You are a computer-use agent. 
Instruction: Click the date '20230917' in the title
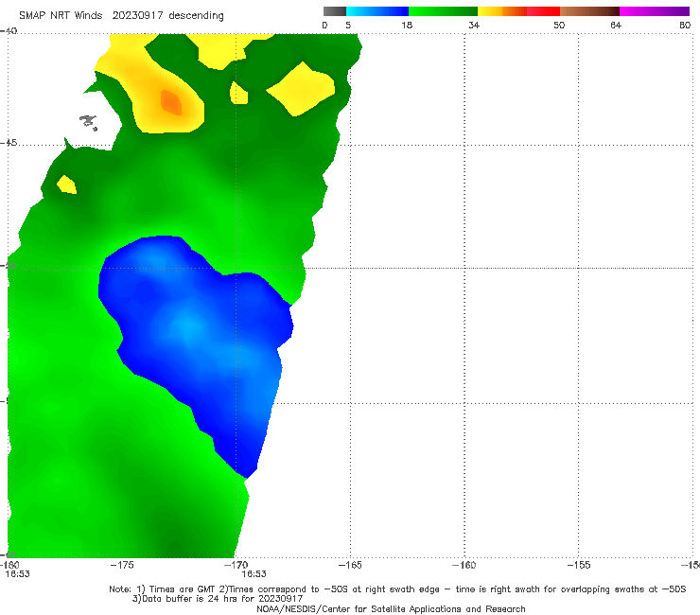137,15
